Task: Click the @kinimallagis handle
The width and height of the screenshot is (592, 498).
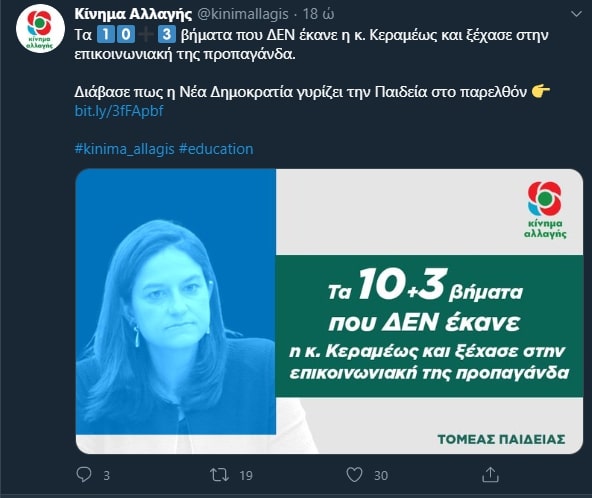Action: coord(243,14)
